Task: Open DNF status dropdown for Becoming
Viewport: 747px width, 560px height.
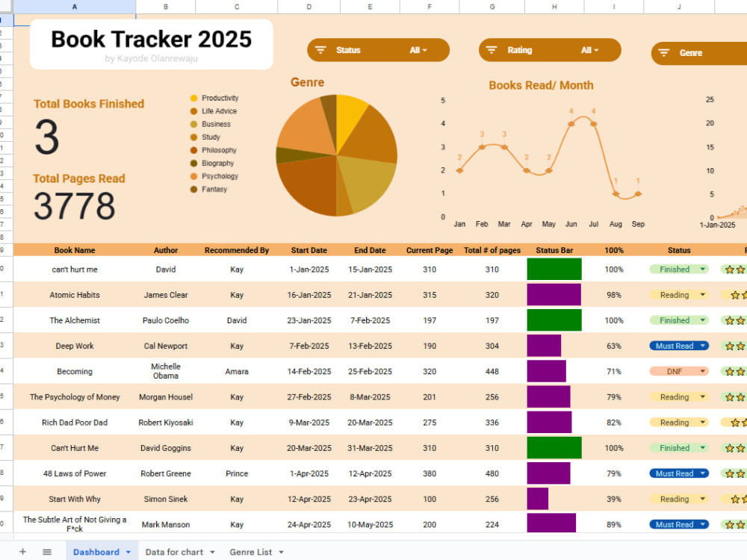Action: 702,371
